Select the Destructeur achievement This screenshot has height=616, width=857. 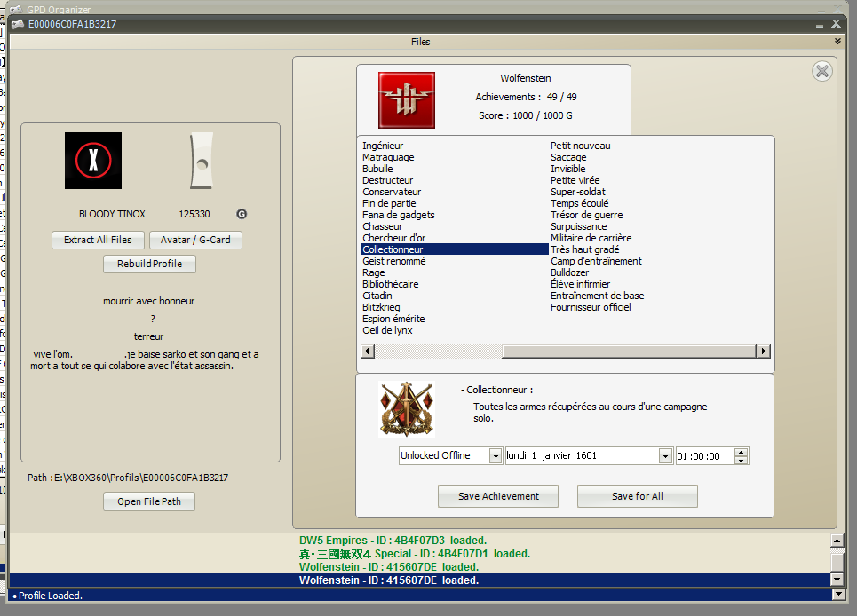[387, 180]
